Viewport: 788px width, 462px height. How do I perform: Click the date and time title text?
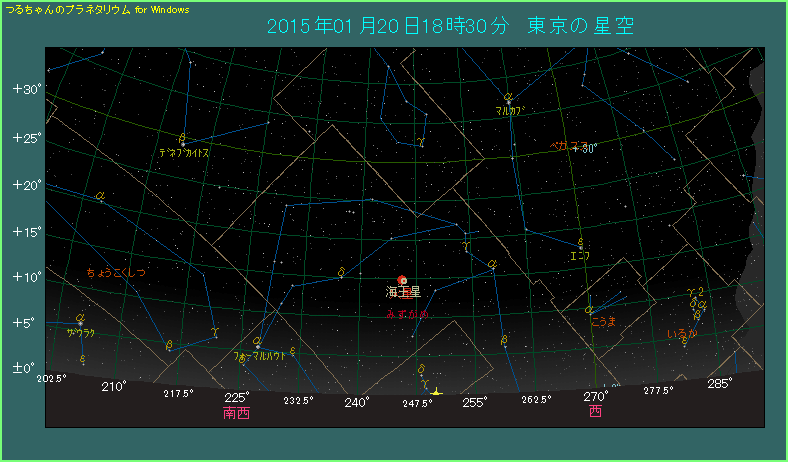click(x=450, y=26)
